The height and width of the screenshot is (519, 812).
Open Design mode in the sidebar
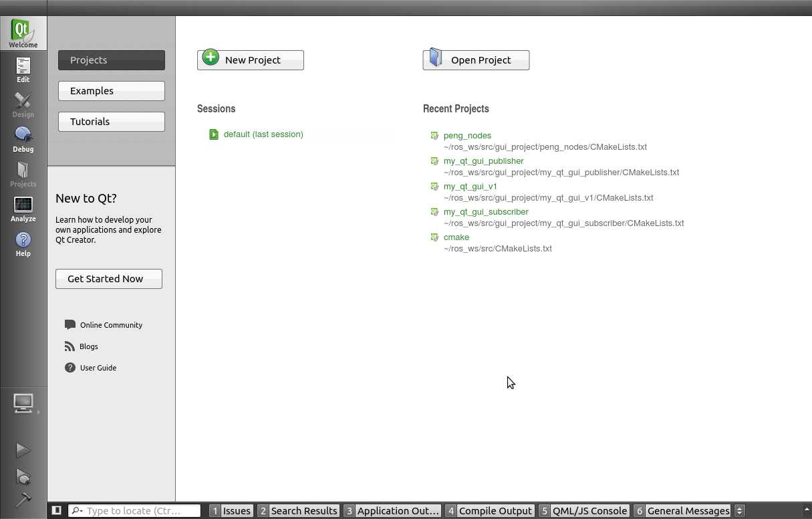23,104
